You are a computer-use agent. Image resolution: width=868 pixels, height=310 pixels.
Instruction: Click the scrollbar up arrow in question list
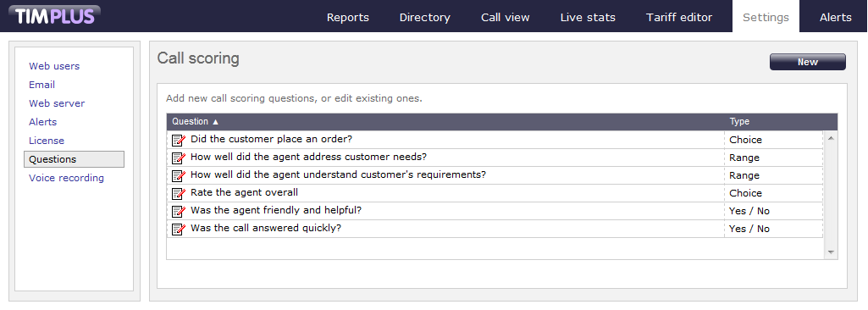pyautogui.click(x=831, y=137)
